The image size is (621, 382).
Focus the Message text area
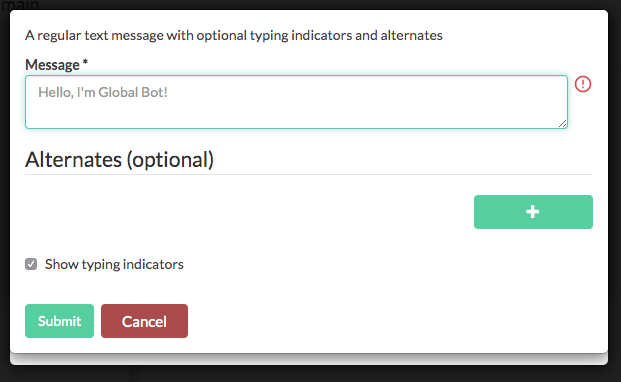296,102
